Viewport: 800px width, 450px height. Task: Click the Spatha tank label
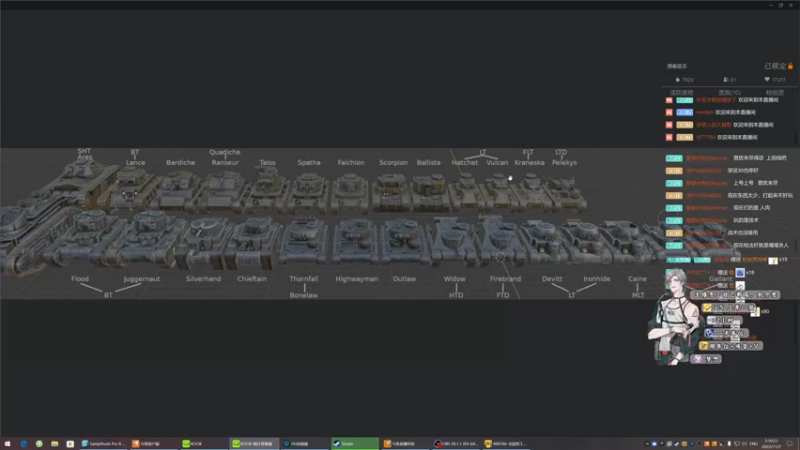309,163
